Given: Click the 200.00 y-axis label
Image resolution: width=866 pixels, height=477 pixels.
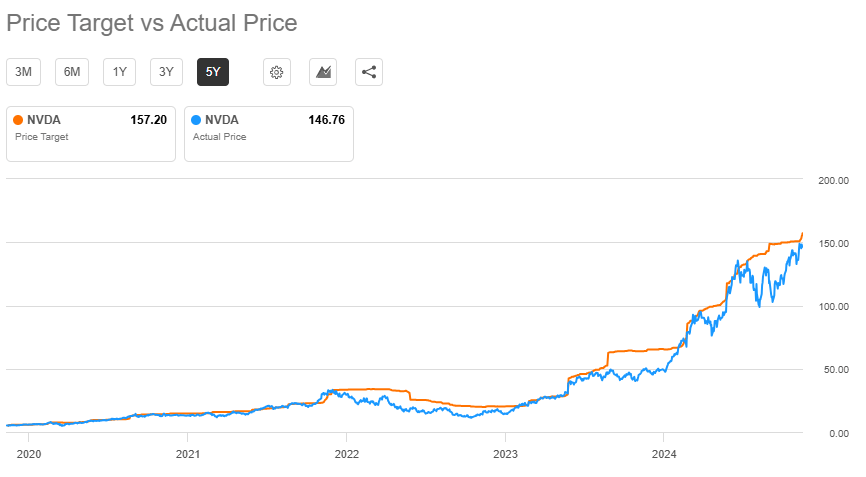Looking at the screenshot, I should point(832,181).
